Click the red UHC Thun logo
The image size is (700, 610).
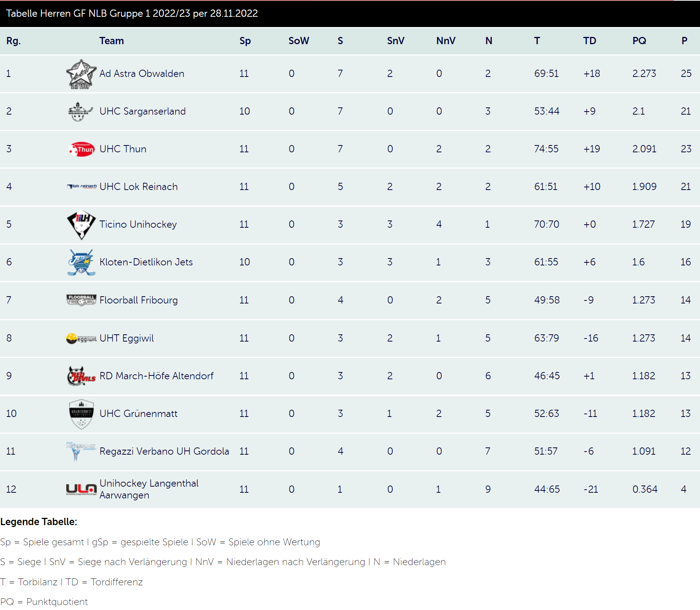[81, 149]
